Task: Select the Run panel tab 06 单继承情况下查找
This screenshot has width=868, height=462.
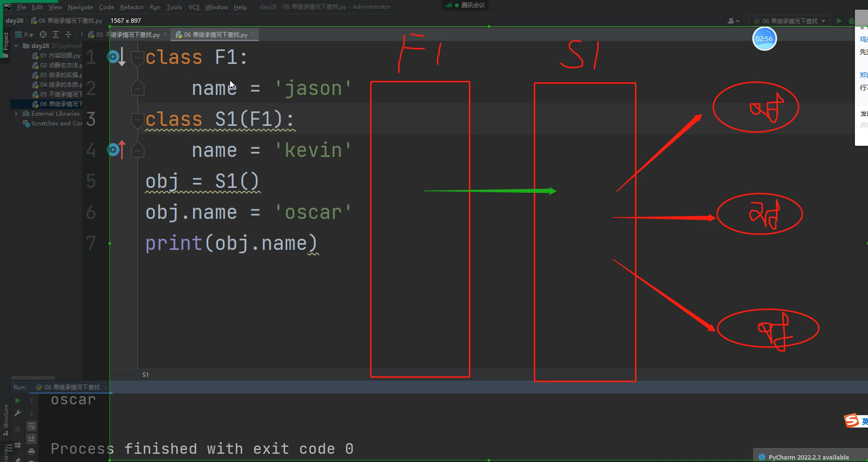Action: click(x=72, y=387)
